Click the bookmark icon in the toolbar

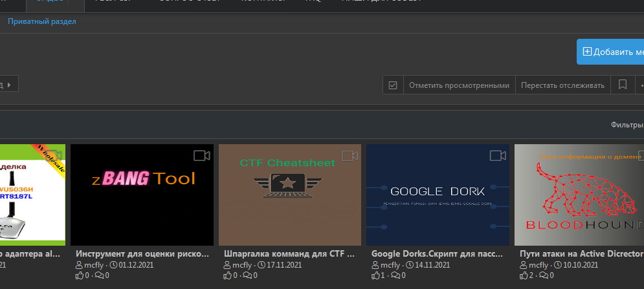[623, 85]
